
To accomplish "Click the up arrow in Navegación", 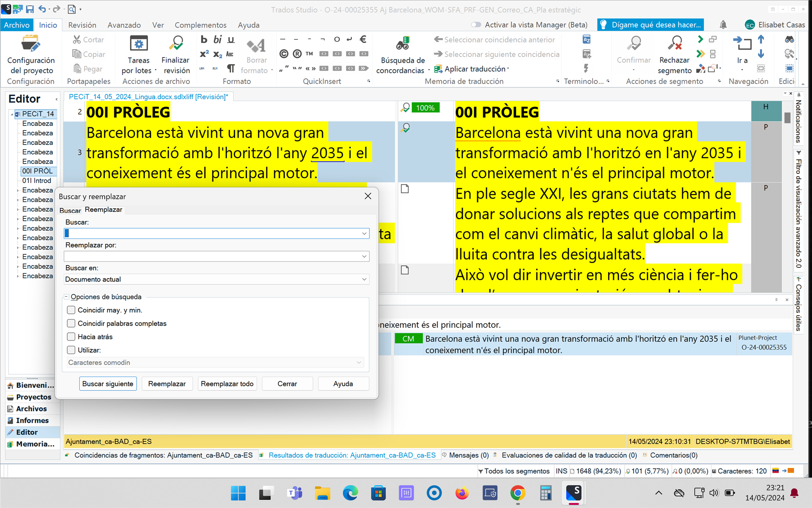I will point(761,39).
